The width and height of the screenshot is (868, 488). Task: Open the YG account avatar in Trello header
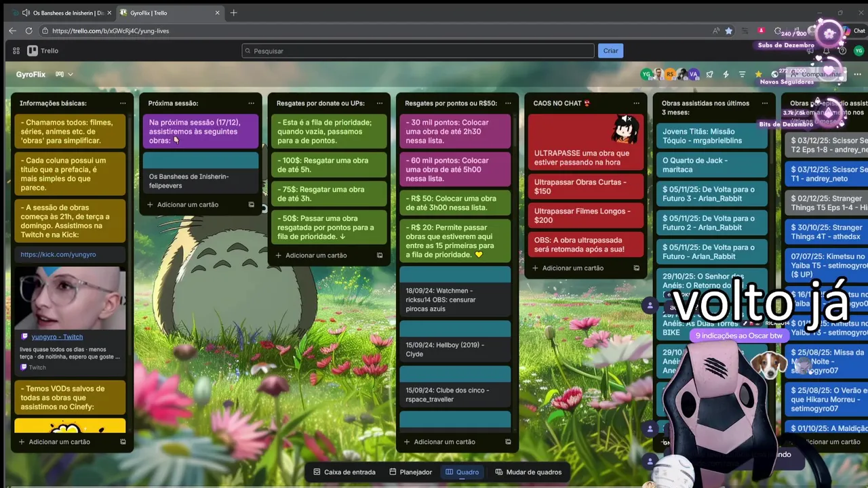(x=859, y=51)
